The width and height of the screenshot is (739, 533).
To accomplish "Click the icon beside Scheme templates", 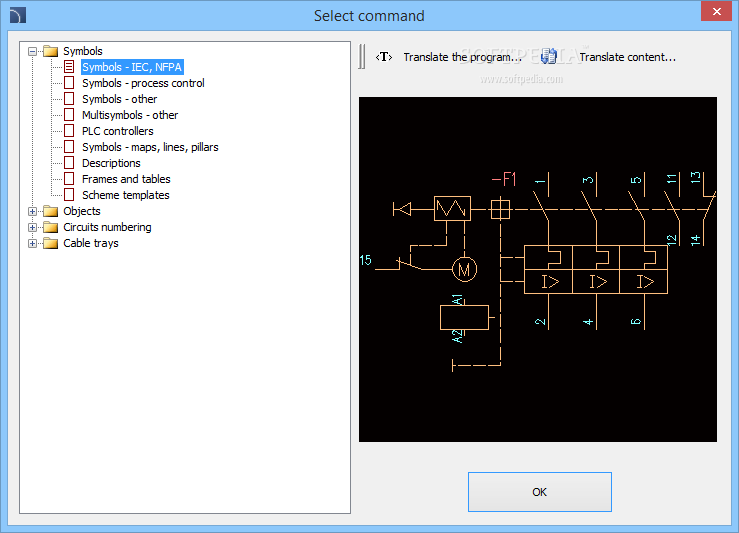I will (x=69, y=195).
